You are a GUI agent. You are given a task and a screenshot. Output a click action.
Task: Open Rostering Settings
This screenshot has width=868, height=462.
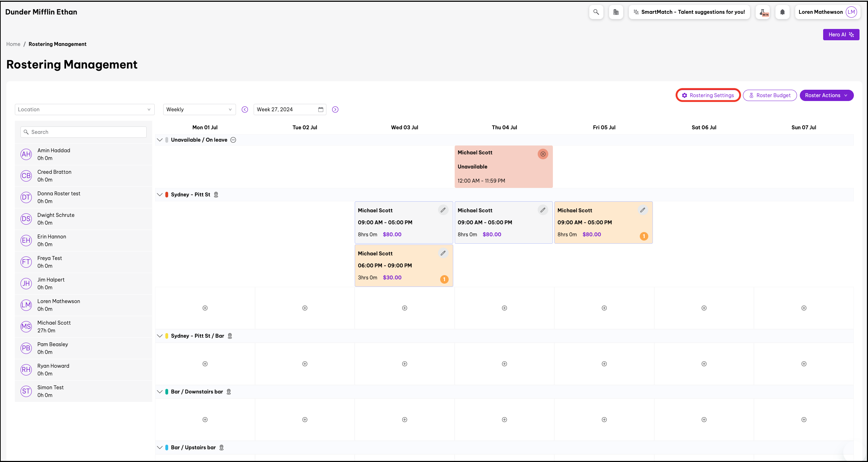[708, 95]
